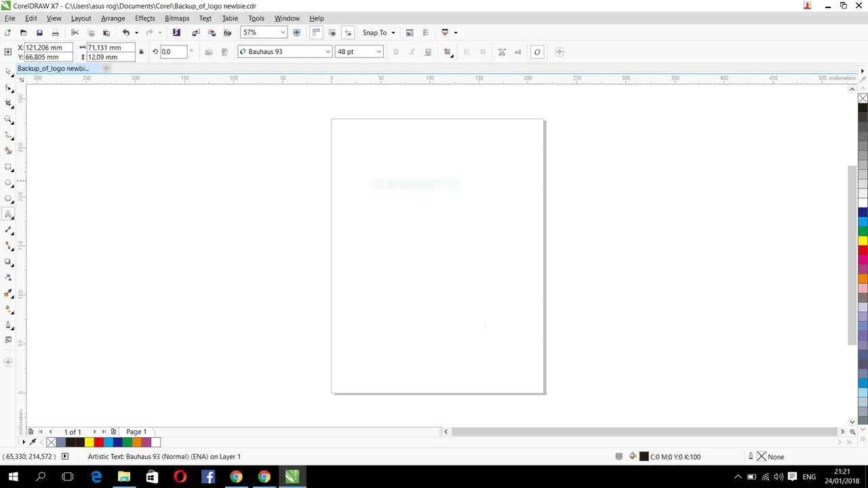The image size is (868, 488).
Task: Go to the next page arrow
Action: 94,432
